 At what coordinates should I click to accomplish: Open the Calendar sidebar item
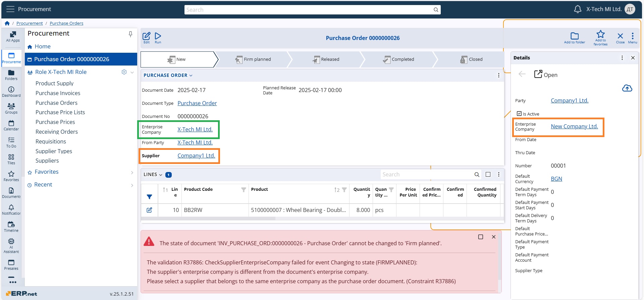click(11, 125)
